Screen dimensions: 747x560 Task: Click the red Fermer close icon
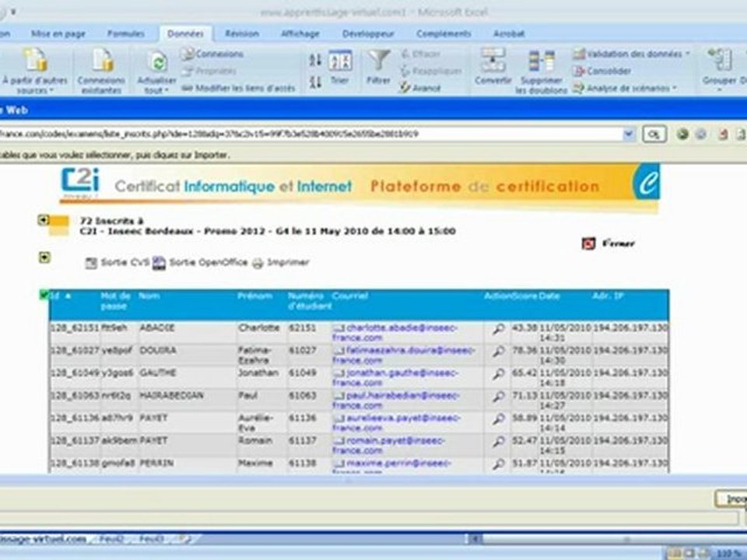589,243
